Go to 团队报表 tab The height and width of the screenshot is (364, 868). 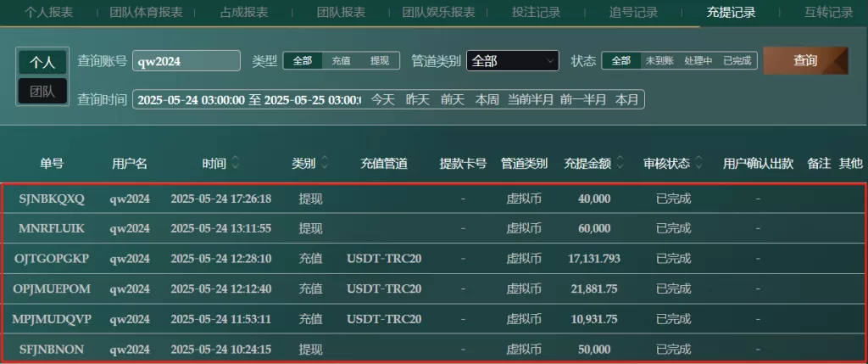(341, 12)
